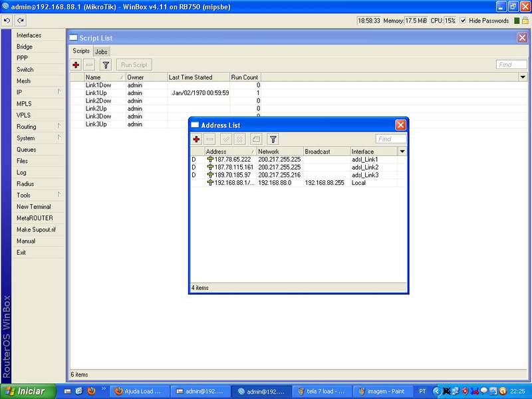Click Find field in Script List
This screenshot has width=532, height=399.
[511, 65]
